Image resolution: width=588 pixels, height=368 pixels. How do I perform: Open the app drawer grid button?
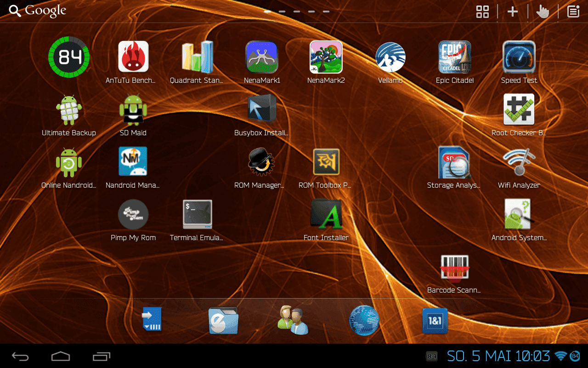[482, 11]
